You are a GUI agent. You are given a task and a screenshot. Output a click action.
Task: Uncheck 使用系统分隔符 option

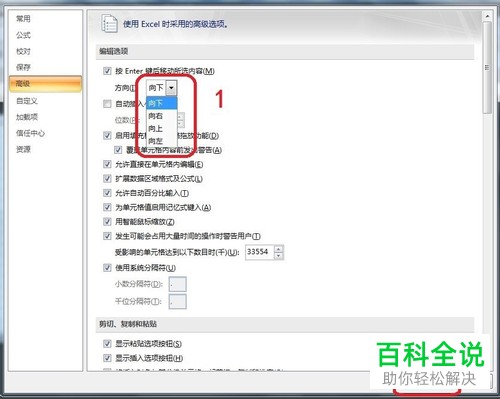point(107,268)
